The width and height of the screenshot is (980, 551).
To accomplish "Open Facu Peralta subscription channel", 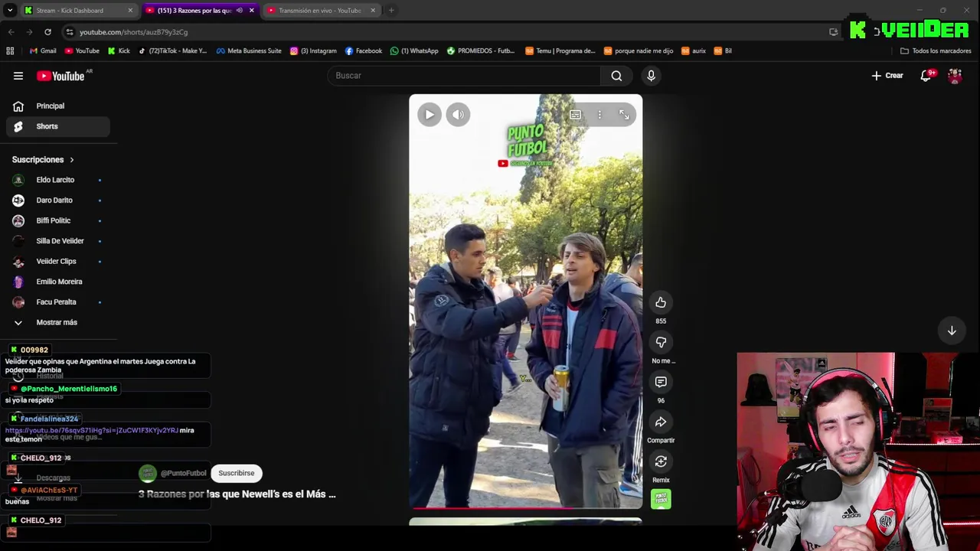I will [x=57, y=302].
